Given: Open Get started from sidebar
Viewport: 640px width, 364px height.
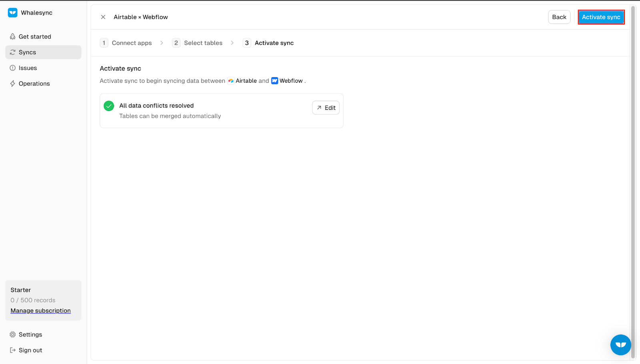Looking at the screenshot, I should pyautogui.click(x=43, y=36).
